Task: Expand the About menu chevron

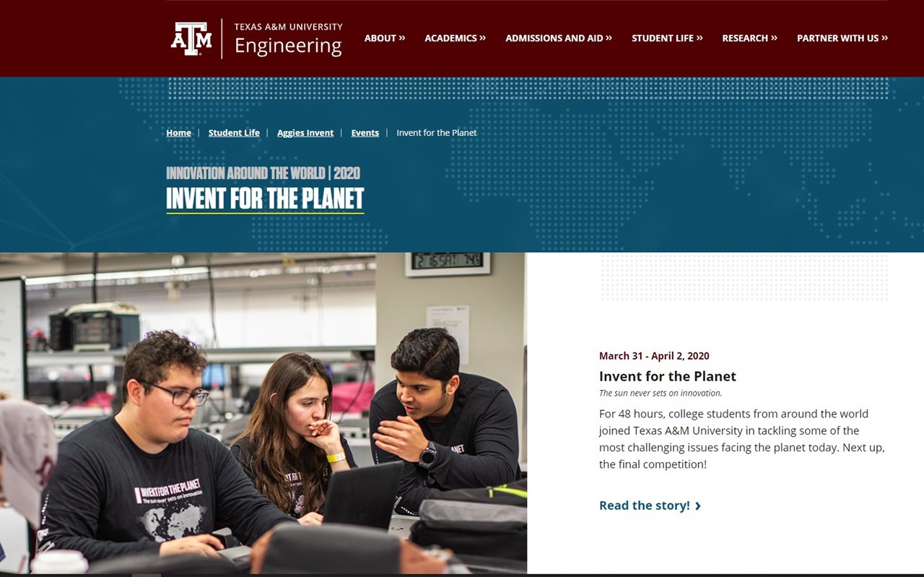Action: 402,38
